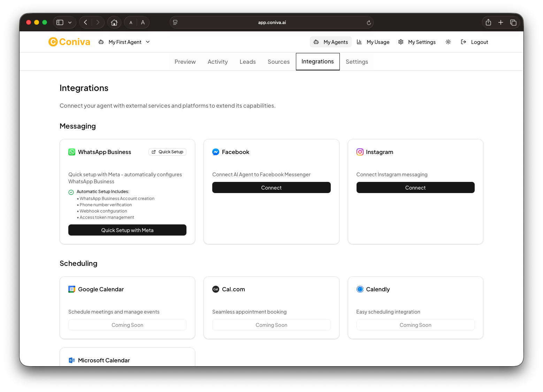Image resolution: width=543 pixels, height=392 pixels.
Task: Click the address bar showing app.coniva.ai
Action: (272, 22)
